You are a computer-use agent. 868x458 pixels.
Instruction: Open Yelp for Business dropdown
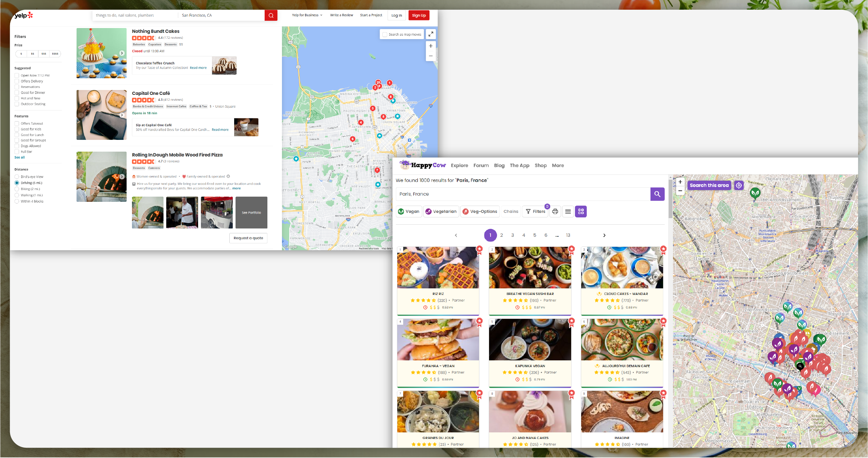[307, 15]
